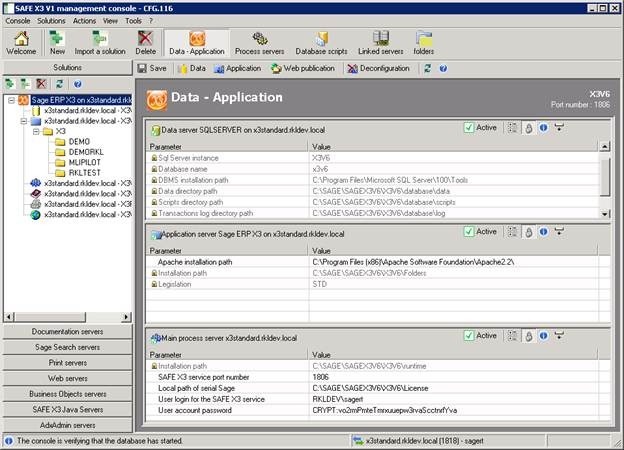Collapse the Sage ERP X3 root tree node
The width and height of the screenshot is (624, 450).
tap(11, 100)
